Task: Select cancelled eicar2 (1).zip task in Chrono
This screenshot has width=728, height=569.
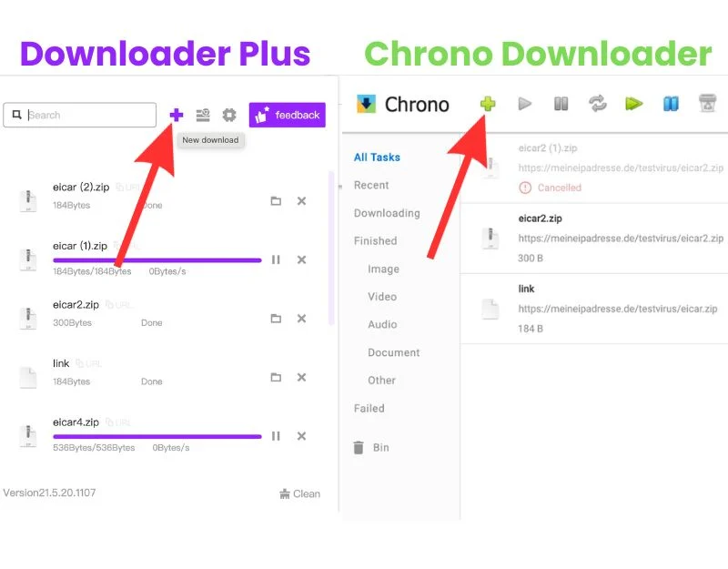Action: 594,168
